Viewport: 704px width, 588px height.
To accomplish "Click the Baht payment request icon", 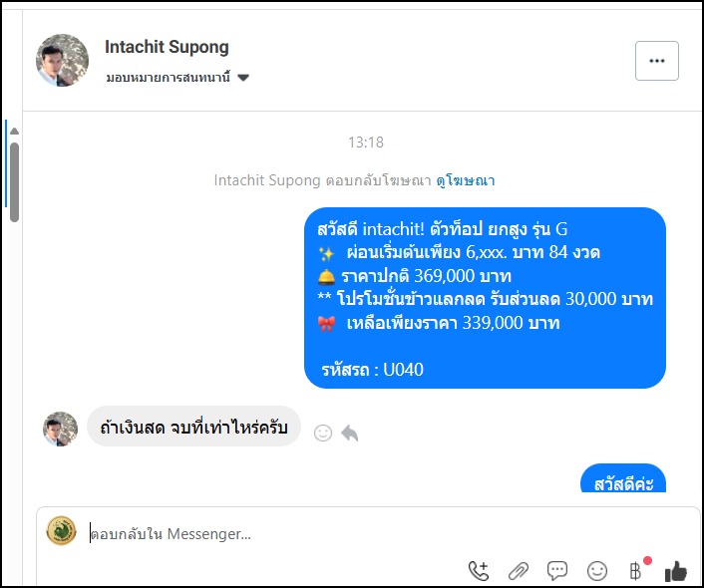I will [636, 570].
